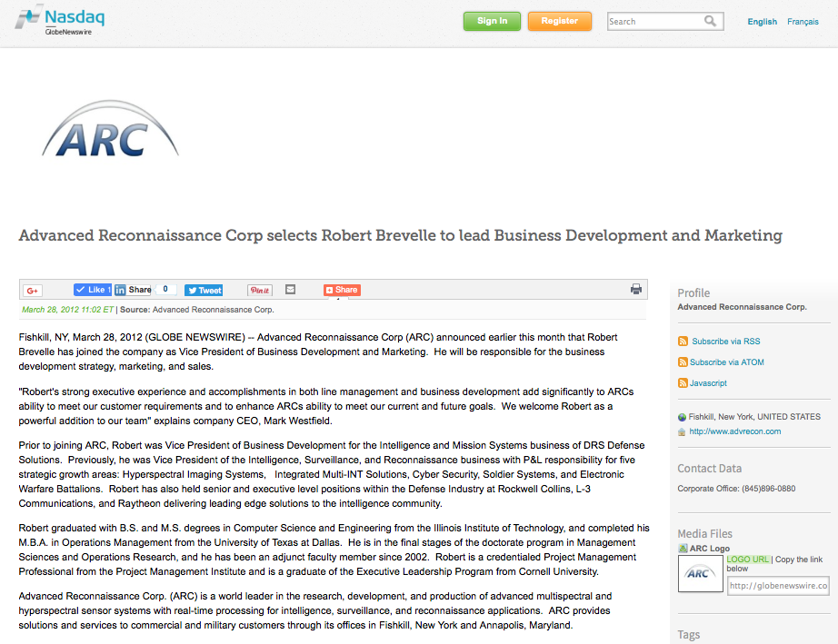The image size is (838, 644).
Task: Select the logo URL text field
Action: point(778,585)
